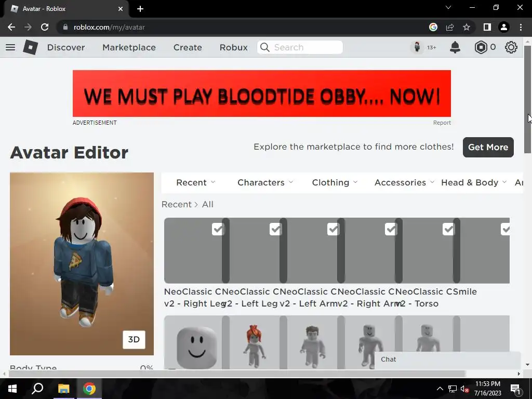The height and width of the screenshot is (399, 532).
Task: Click the search magnifier icon
Action: pyautogui.click(x=264, y=47)
